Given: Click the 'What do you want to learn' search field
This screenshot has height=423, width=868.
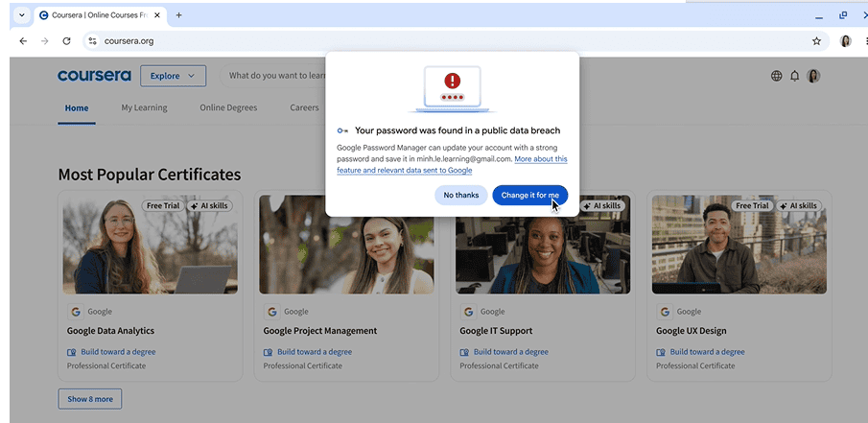Looking at the screenshot, I should tap(274, 76).
